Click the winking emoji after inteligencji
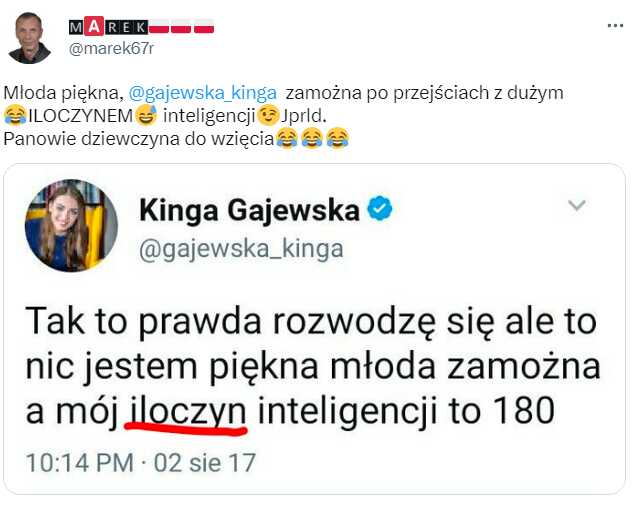 click(x=269, y=115)
